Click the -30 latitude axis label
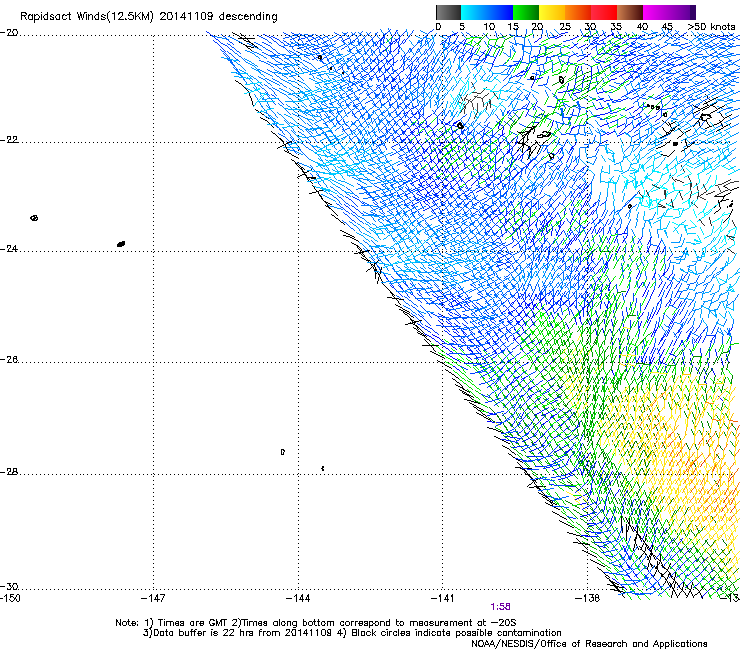This screenshot has height=650, width=740. [9, 587]
